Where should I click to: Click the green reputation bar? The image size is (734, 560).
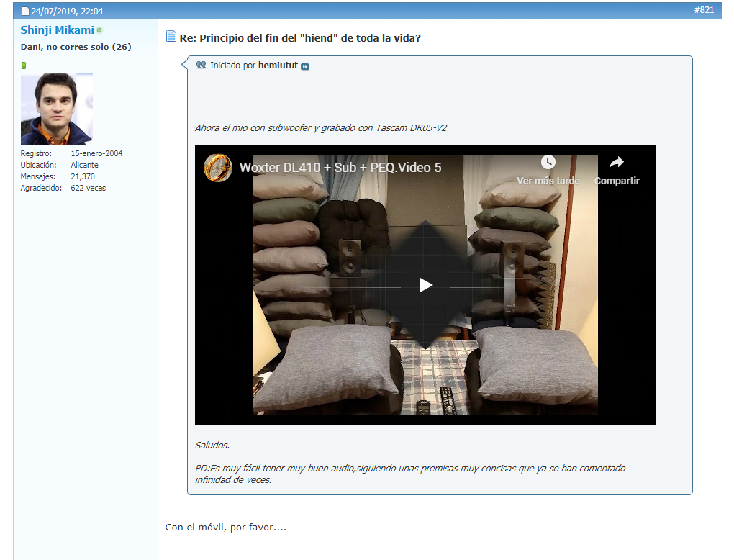tap(24, 66)
